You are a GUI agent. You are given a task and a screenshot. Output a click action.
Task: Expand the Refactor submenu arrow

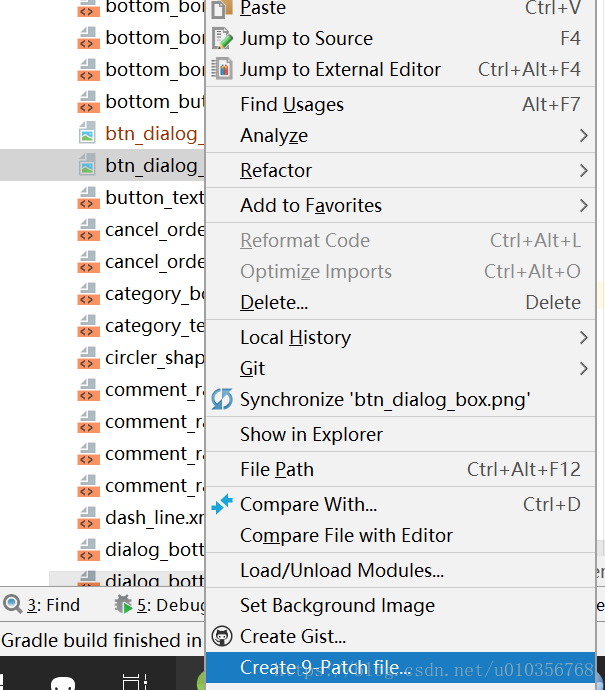coord(583,170)
